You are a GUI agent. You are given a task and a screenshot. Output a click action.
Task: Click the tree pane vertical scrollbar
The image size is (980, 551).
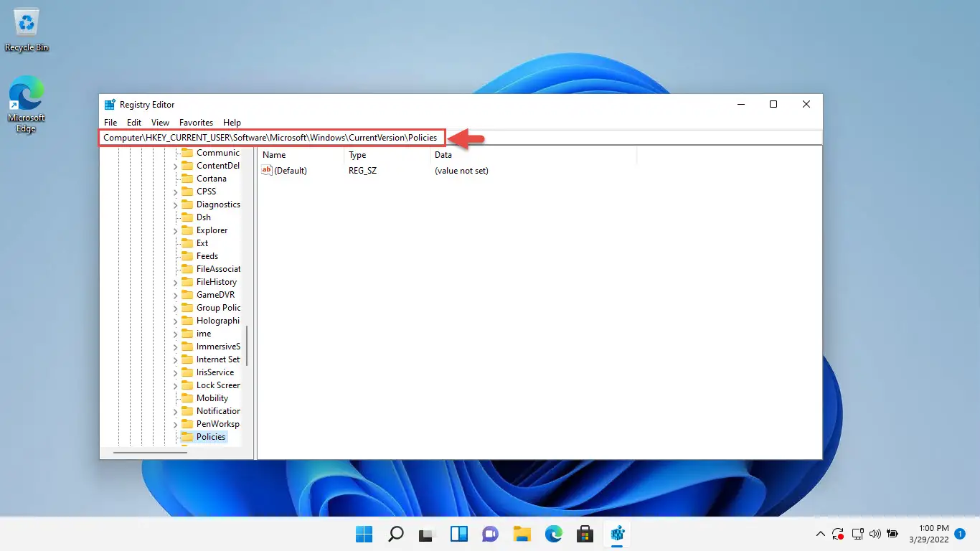point(247,345)
